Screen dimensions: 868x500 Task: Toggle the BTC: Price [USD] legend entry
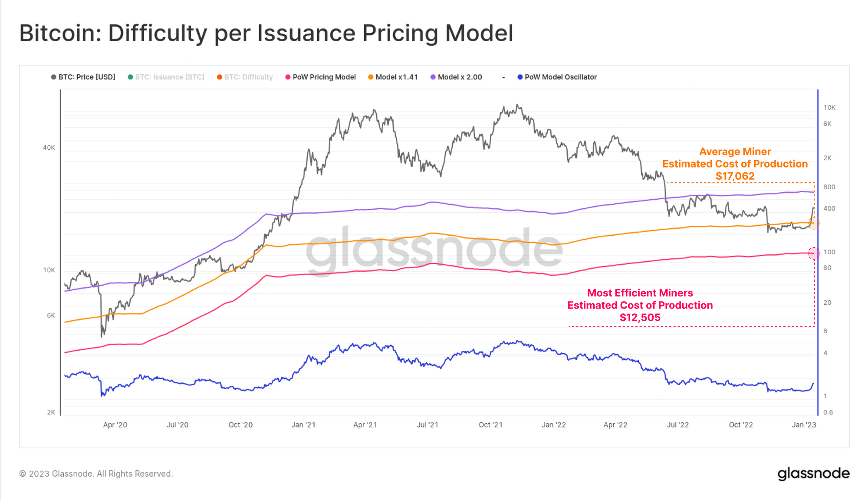coord(83,77)
